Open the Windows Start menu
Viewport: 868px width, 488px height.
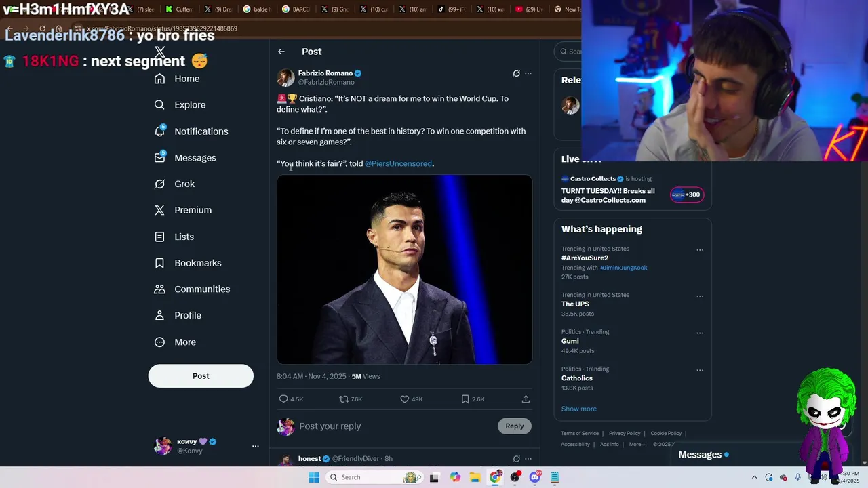pos(314,477)
